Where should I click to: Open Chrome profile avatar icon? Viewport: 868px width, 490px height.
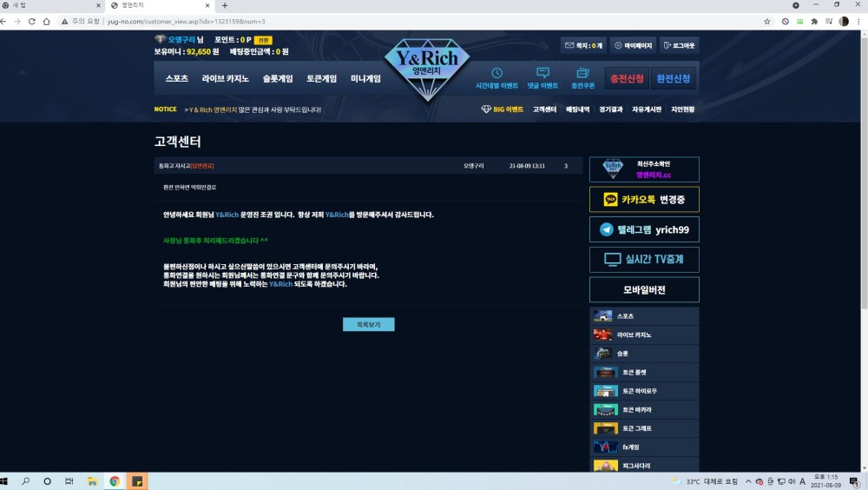click(844, 22)
